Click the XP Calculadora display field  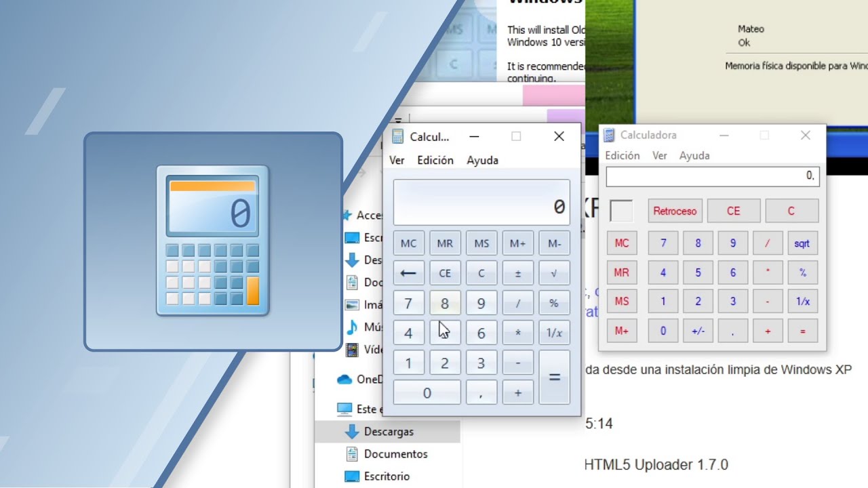tap(713, 176)
